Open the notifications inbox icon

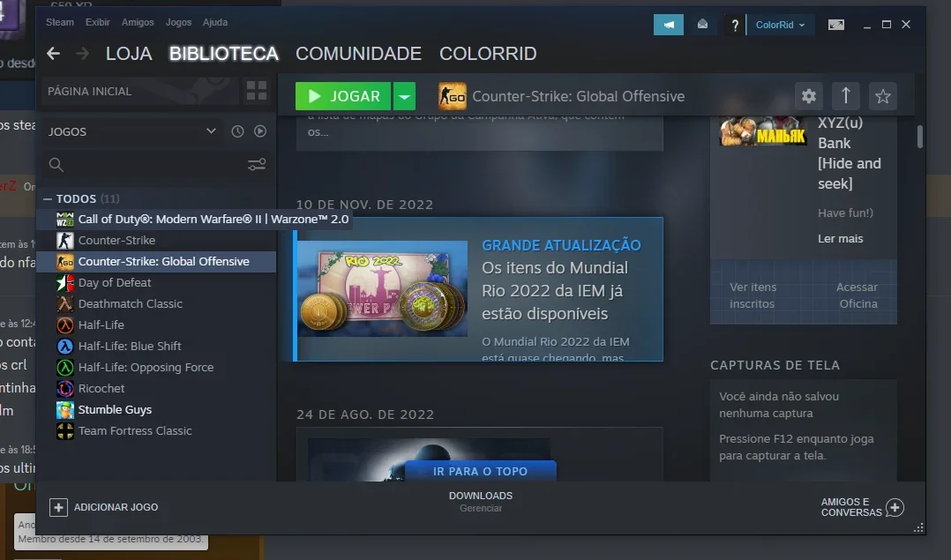click(x=702, y=25)
